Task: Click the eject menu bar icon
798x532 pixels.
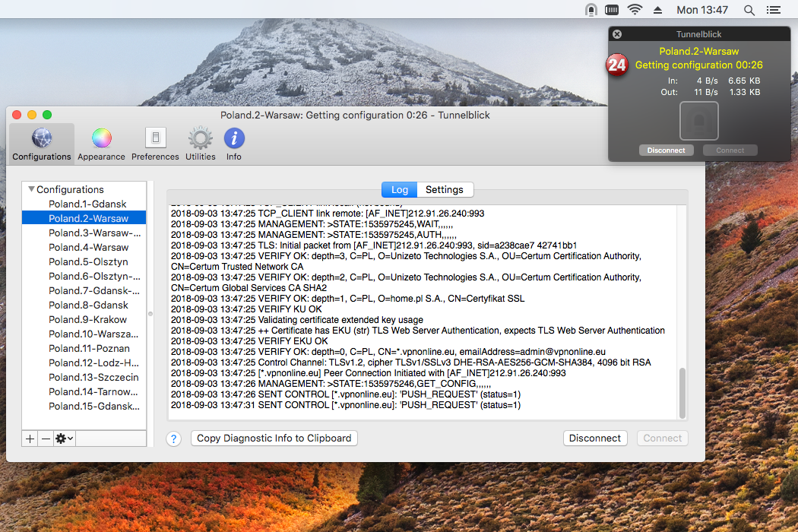Action: [x=657, y=10]
